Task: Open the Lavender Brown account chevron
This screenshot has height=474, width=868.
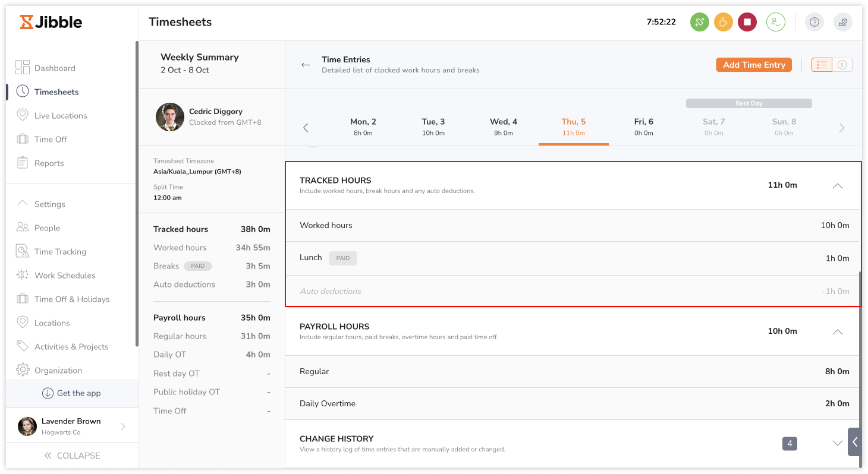Action: (x=123, y=426)
